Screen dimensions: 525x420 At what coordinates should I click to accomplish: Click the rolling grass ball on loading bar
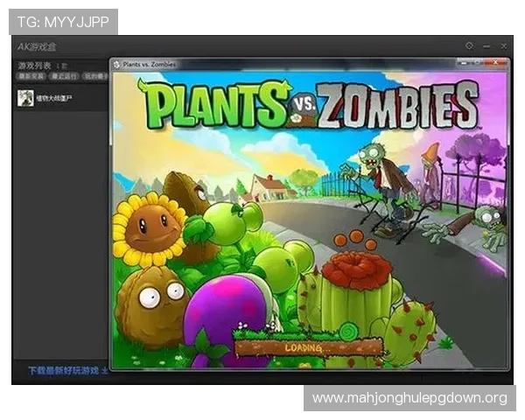coord(348,331)
